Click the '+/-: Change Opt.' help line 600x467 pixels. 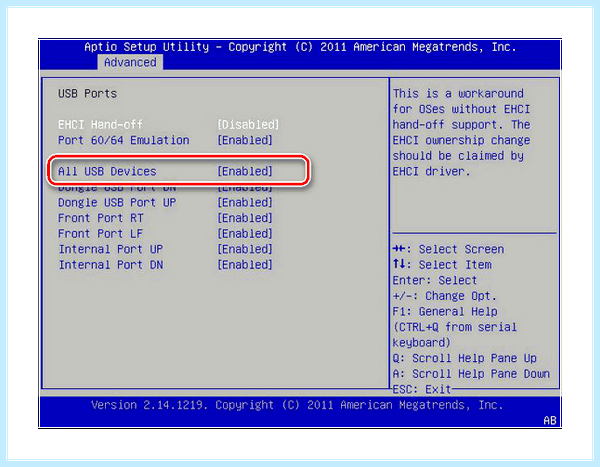click(x=445, y=296)
